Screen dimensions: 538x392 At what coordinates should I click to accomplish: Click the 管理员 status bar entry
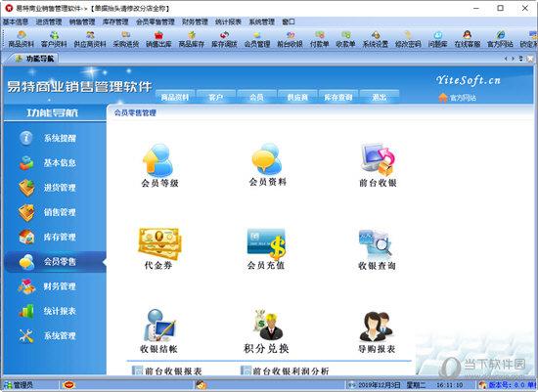pos(20,385)
